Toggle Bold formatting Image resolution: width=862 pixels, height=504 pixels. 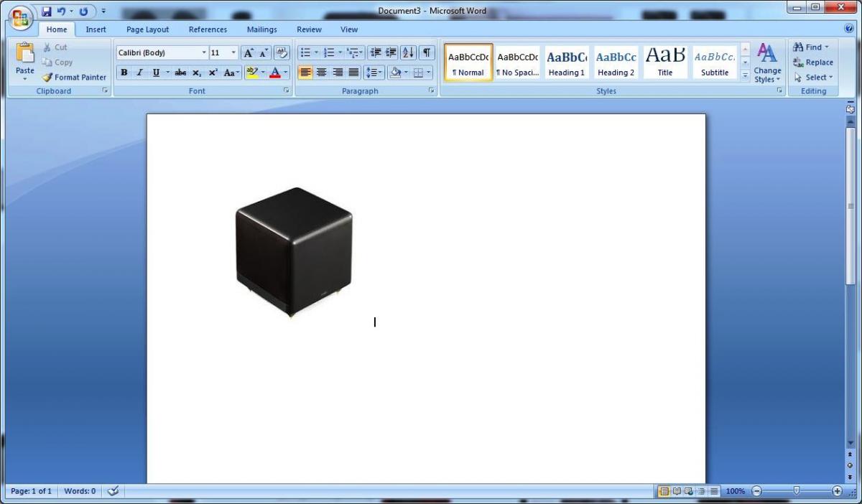(124, 73)
